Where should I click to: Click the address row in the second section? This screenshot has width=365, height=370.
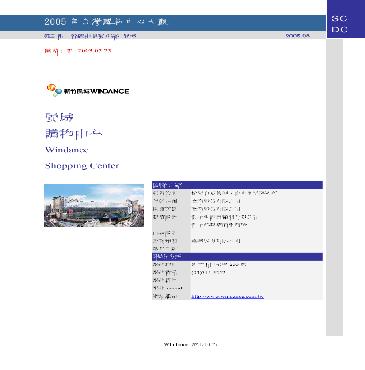coord(237,265)
